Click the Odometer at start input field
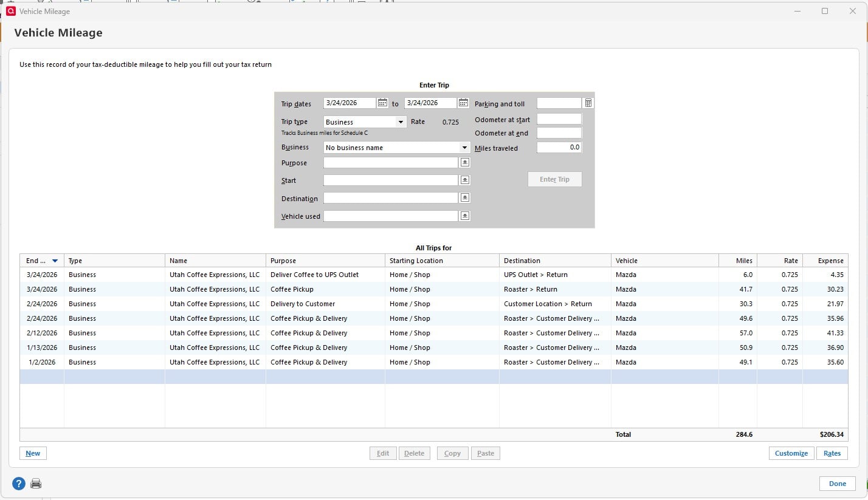The image size is (868, 500). [x=559, y=119]
